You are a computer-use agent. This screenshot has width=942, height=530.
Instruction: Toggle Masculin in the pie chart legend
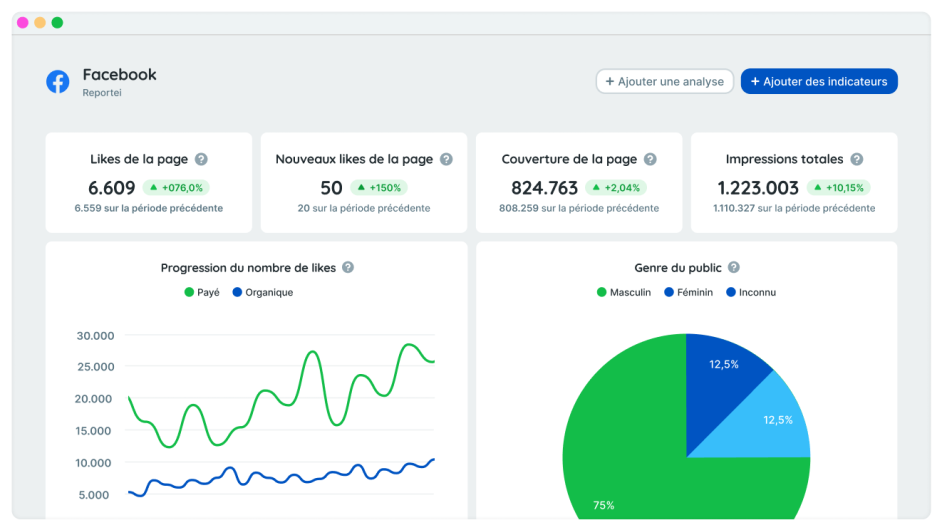tap(623, 292)
